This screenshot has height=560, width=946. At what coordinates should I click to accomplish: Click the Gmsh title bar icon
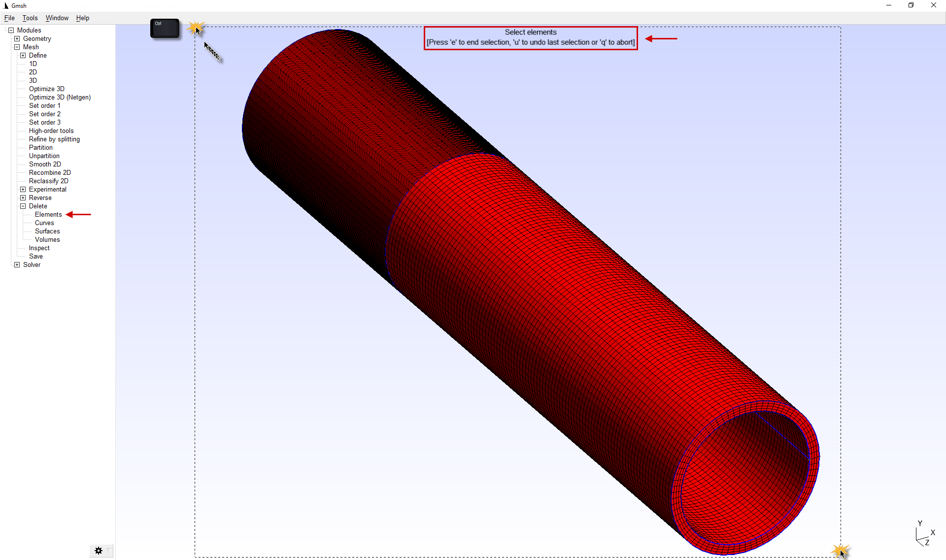tap(6, 5)
